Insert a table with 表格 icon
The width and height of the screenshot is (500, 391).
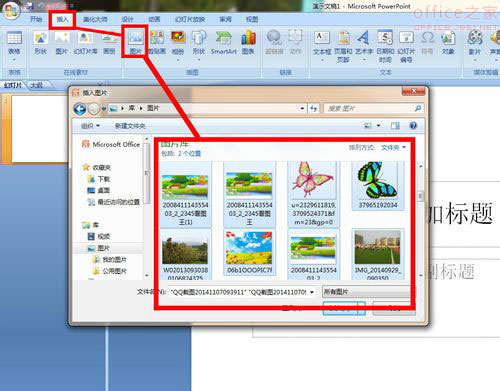[14, 43]
